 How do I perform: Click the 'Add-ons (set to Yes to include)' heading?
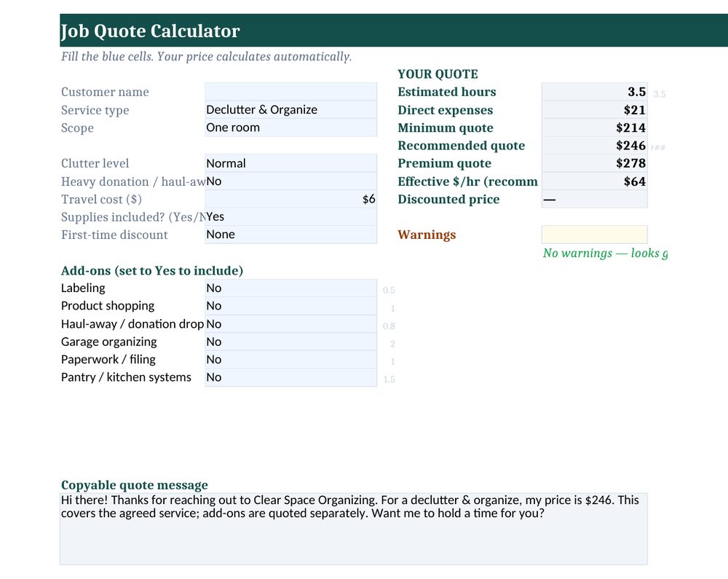(152, 271)
